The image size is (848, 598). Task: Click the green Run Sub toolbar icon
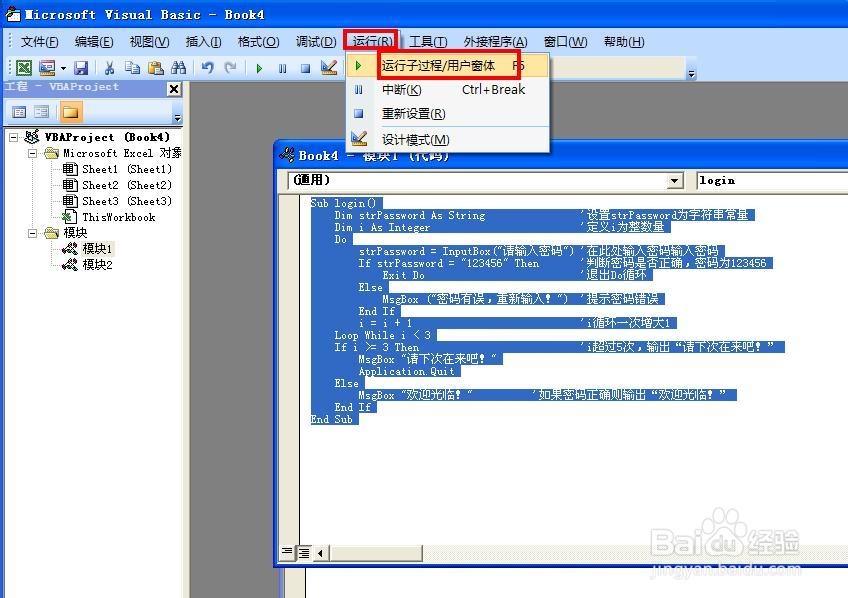tap(259, 68)
